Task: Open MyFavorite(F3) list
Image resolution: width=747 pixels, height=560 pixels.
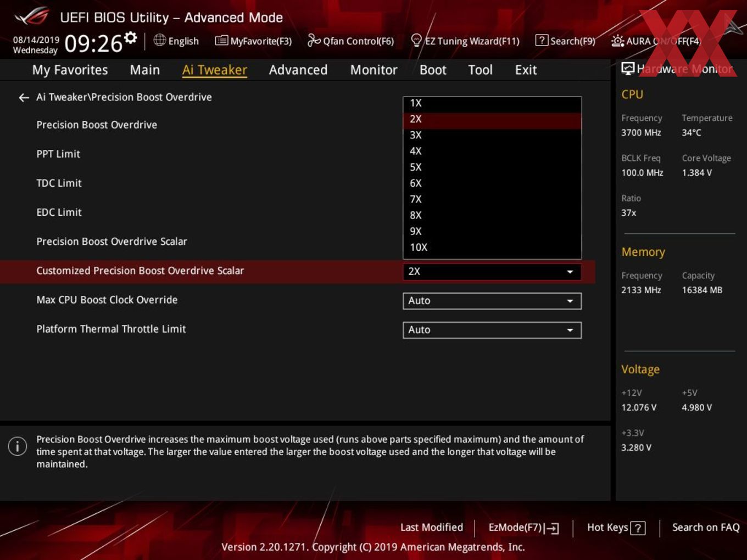Action: 253,41
